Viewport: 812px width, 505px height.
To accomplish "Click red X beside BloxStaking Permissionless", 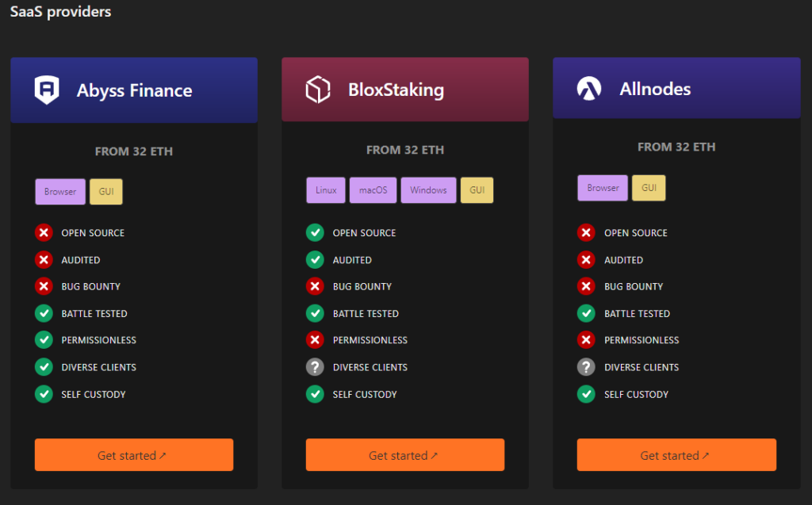I will pyautogui.click(x=315, y=340).
